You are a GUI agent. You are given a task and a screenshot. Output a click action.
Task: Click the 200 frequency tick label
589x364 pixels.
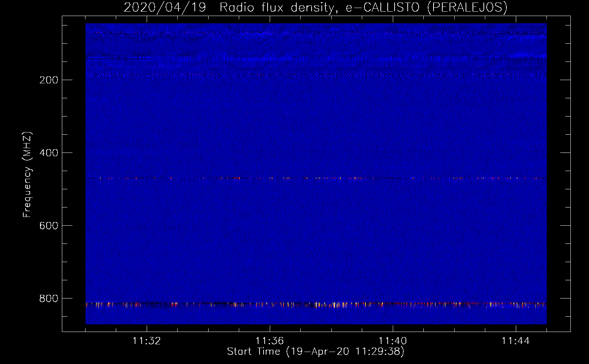[x=49, y=80]
